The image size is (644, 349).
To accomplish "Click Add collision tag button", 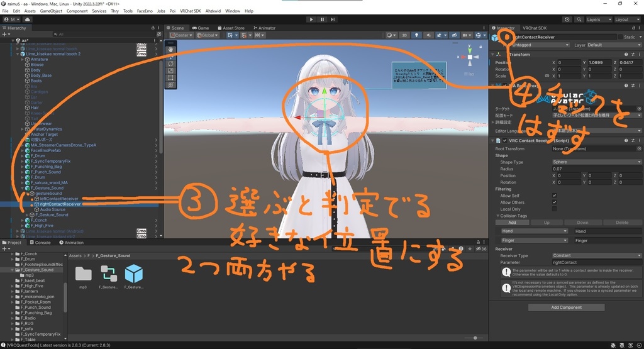I will point(512,223).
